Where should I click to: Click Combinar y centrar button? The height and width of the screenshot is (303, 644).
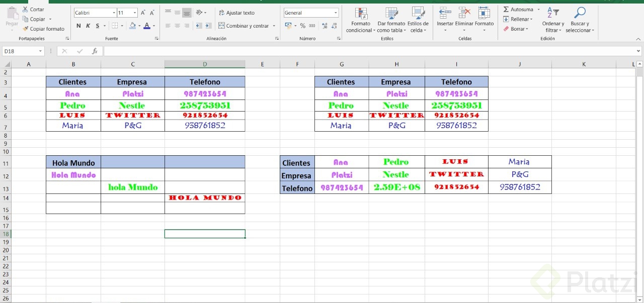[x=244, y=26]
